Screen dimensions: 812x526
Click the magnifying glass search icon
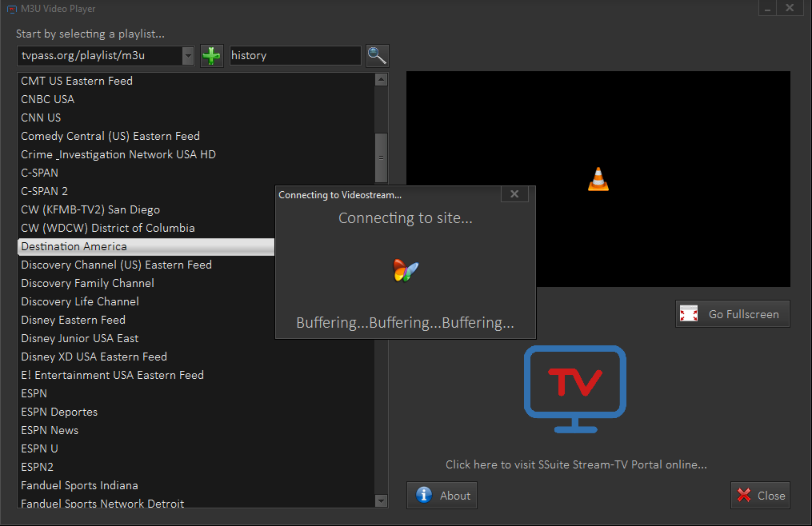coord(377,56)
